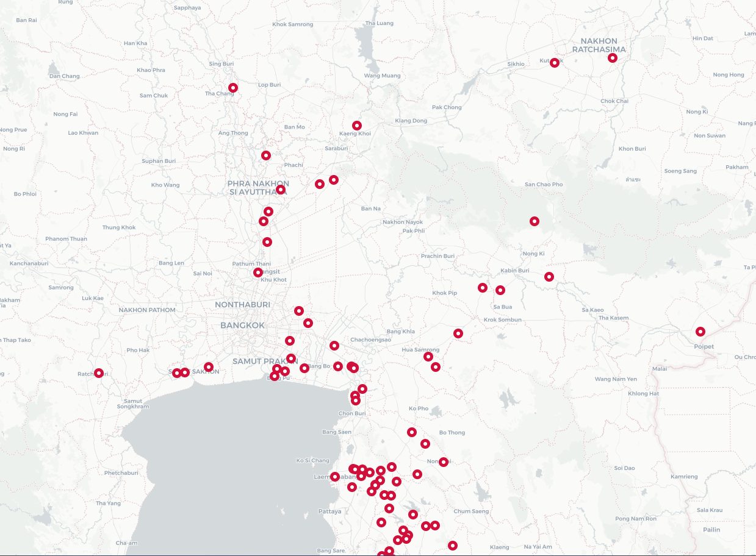Image resolution: width=756 pixels, height=556 pixels.
Task: Click the Bangkok city label
Action: click(243, 326)
